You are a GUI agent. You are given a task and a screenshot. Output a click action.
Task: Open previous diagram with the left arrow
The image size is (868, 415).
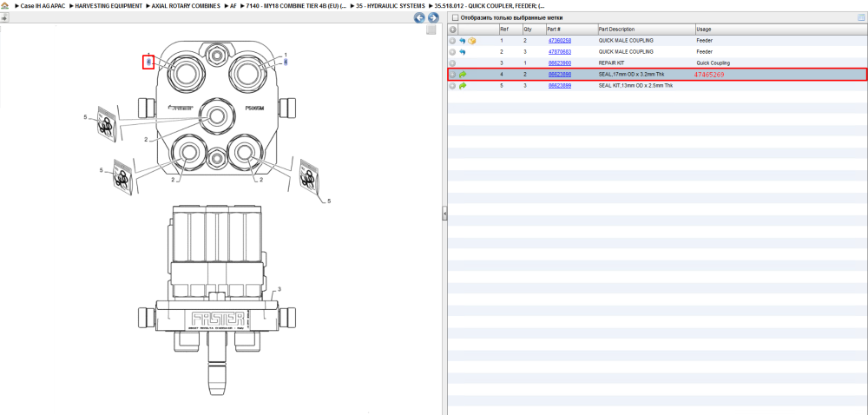tap(420, 17)
